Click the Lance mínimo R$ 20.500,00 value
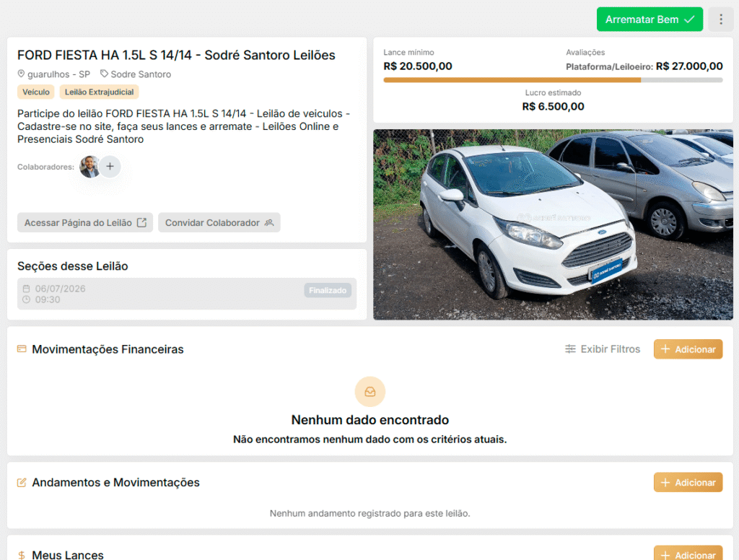 pyautogui.click(x=418, y=66)
